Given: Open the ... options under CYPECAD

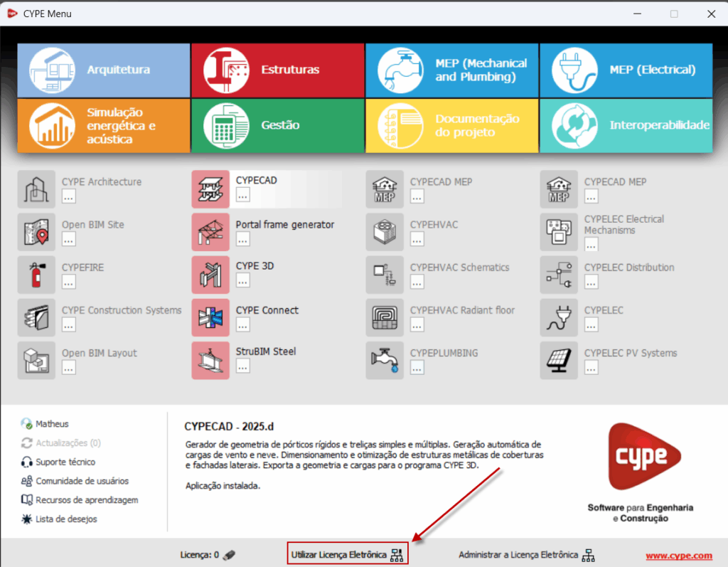Looking at the screenshot, I should tap(243, 195).
